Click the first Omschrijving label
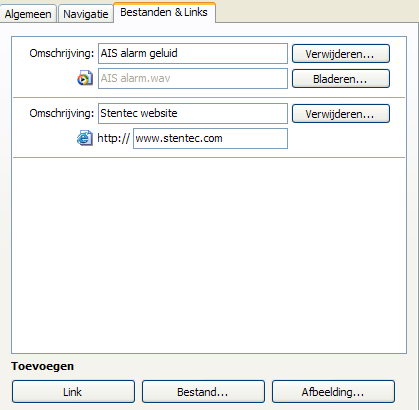Image resolution: width=419 pixels, height=410 pixels. coord(62,53)
